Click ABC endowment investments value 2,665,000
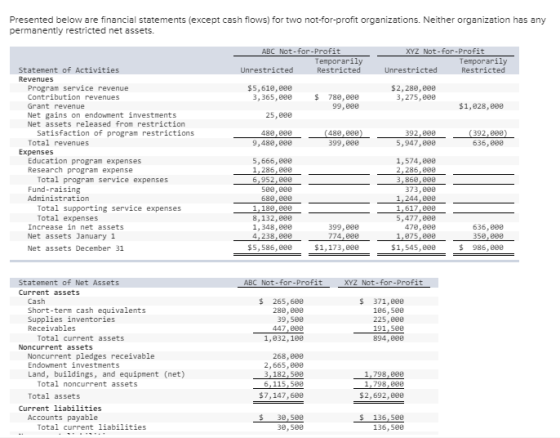This screenshot has height=438, width=560. pos(284,365)
